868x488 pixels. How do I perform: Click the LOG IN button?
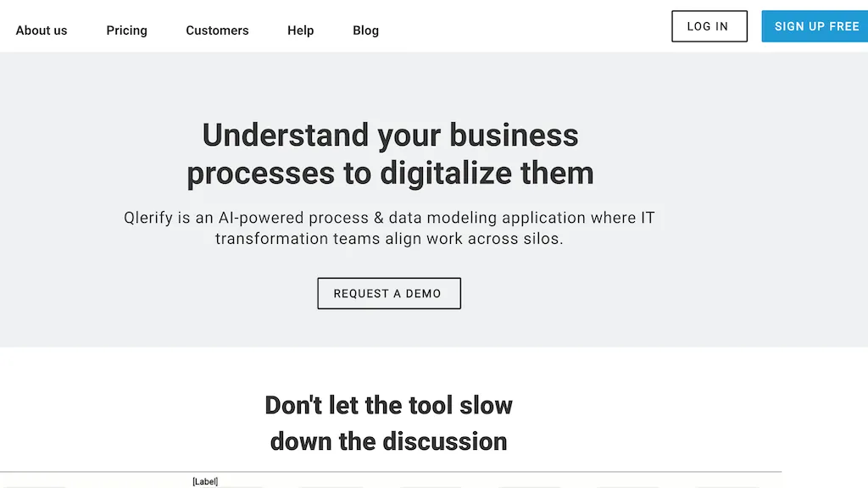pyautogui.click(x=709, y=26)
